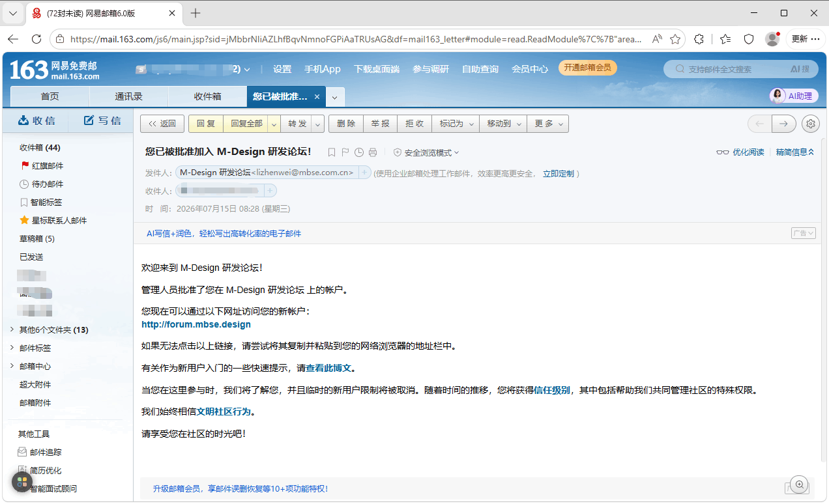The height and width of the screenshot is (504, 829).
Task: Click the 举报 button
Action: click(x=381, y=124)
